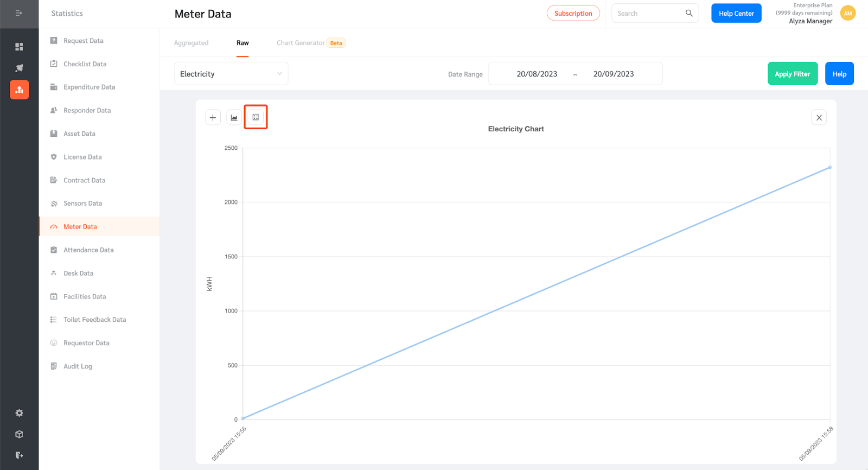Click the Subscription button
Screen dimensions: 868x470
(573, 13)
